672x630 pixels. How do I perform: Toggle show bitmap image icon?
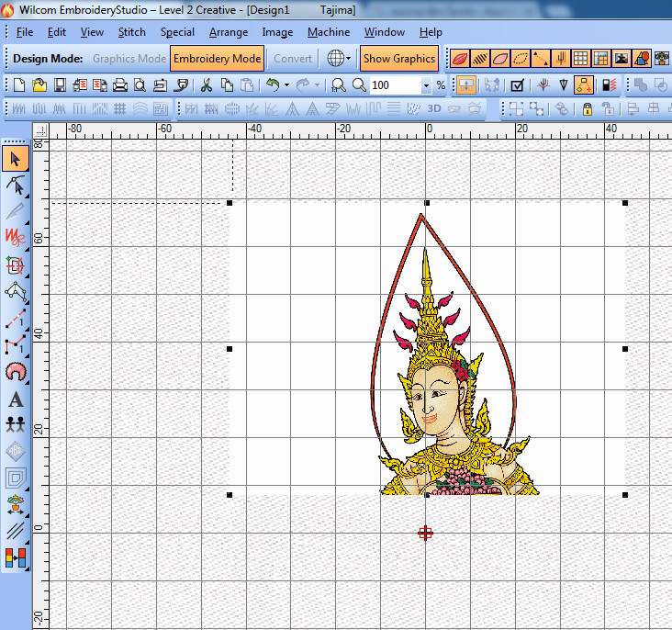coord(622,59)
